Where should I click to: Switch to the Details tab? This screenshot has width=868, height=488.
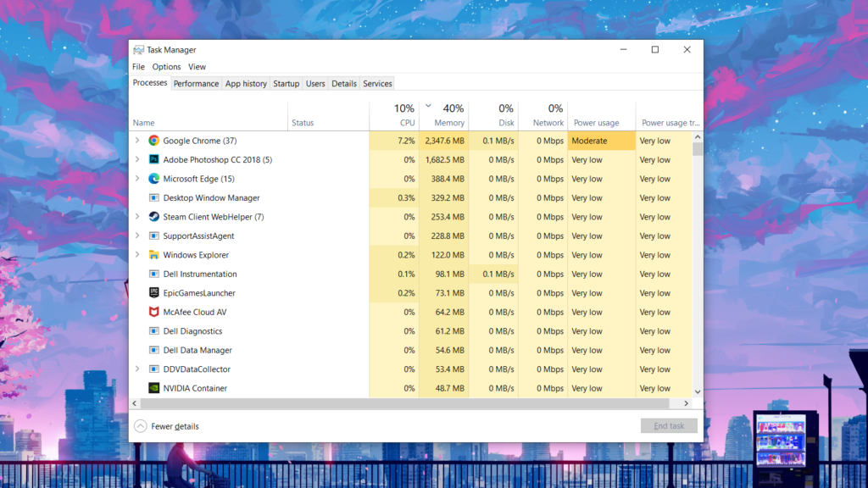click(344, 84)
